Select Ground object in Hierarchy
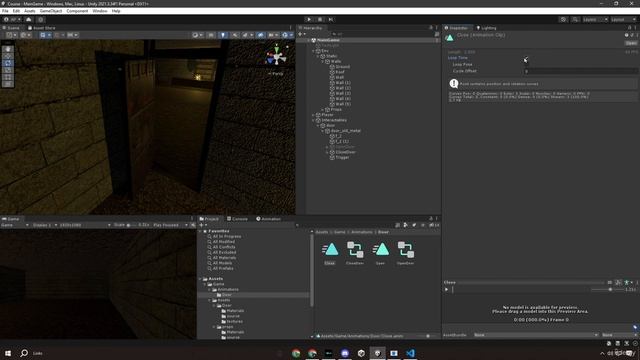Viewport: 640px width, 360px height. point(342,67)
